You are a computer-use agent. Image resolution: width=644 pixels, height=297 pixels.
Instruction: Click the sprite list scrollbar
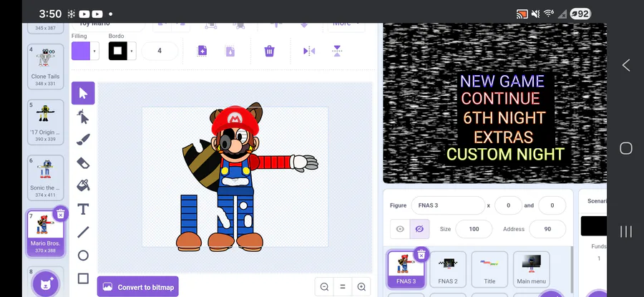[x=571, y=269]
